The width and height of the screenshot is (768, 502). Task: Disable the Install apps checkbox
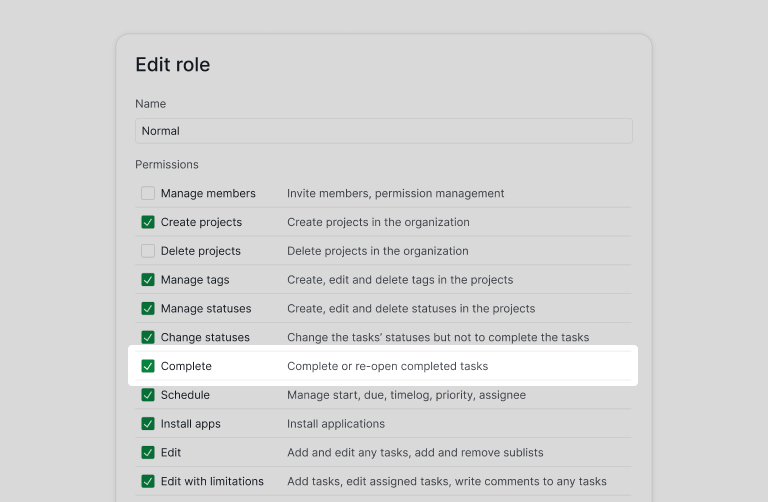click(148, 424)
